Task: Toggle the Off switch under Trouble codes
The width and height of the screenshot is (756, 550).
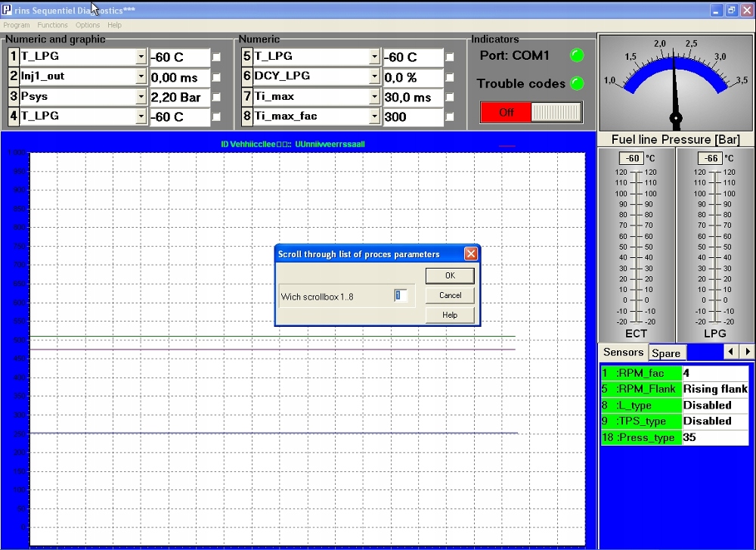Action: (531, 112)
